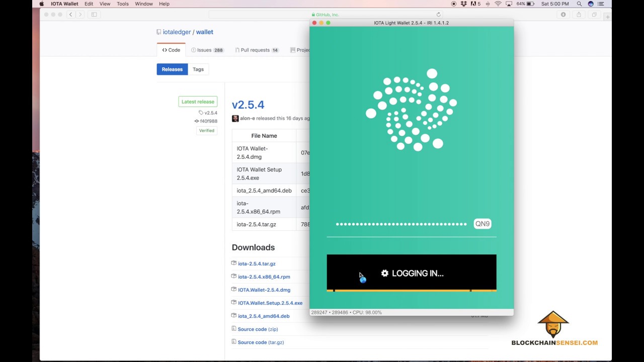Toggle the Safari sidebar button
This screenshot has height=362, width=644.
point(94,15)
